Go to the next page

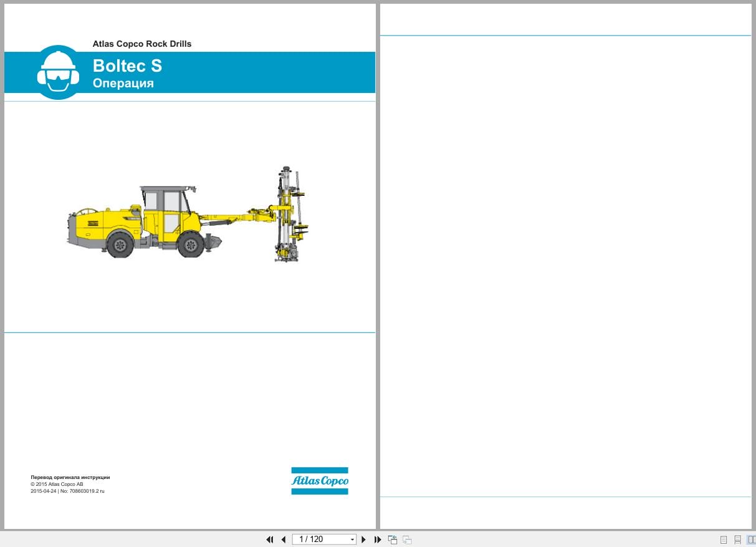(x=364, y=540)
